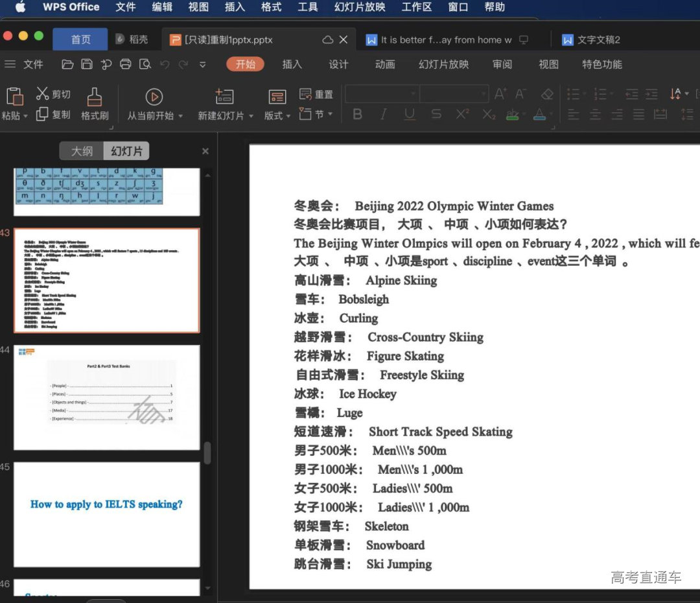Click the save icon in quick toolbar
The height and width of the screenshot is (603, 700).
point(87,64)
